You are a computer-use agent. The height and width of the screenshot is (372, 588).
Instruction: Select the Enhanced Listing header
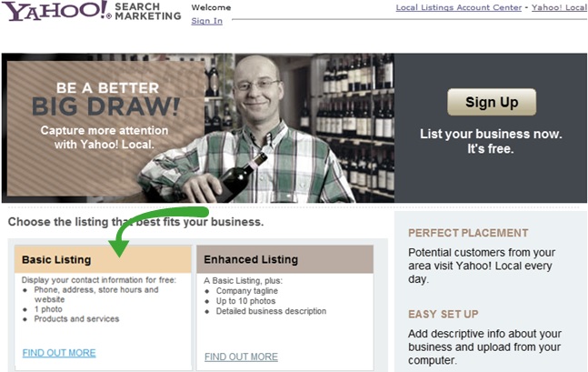[x=285, y=259]
